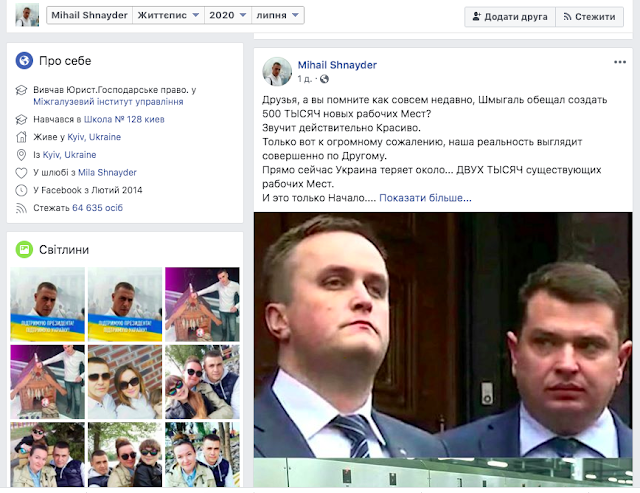Select text 'У Facebook з Лютий 2014'

[88, 190]
